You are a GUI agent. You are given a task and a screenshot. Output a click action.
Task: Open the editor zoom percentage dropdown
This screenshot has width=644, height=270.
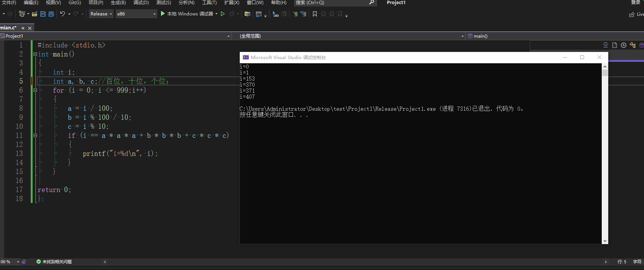coord(18,262)
